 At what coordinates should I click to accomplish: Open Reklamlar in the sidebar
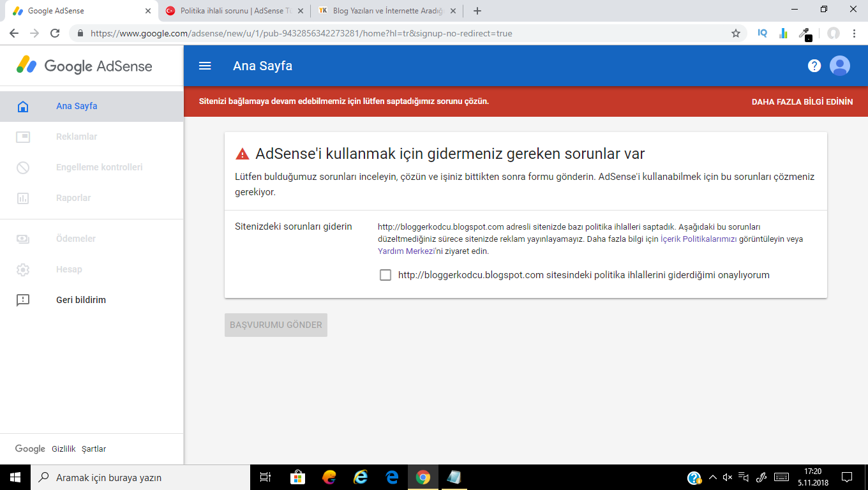(x=92, y=137)
